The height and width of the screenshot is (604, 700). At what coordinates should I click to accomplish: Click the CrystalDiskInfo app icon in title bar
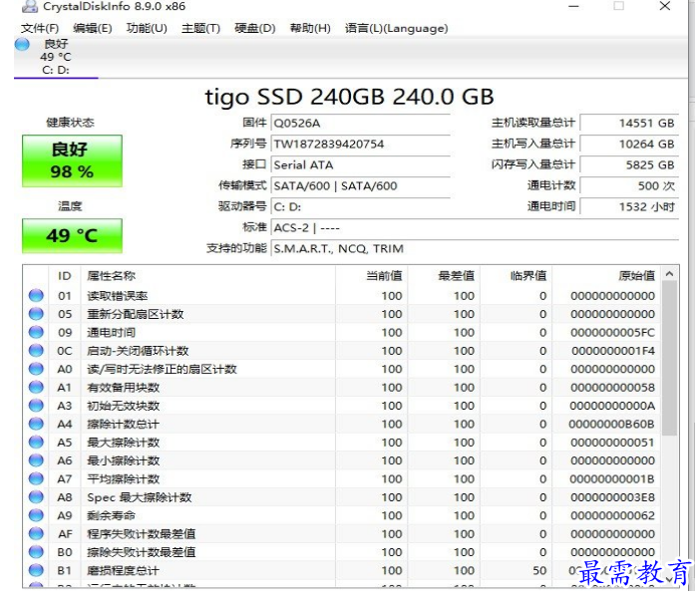[x=30, y=6]
